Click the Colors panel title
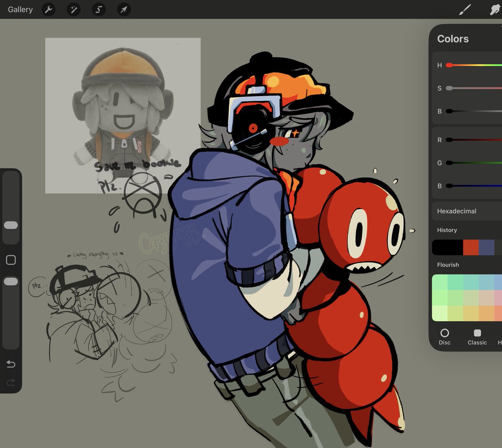Screen dimensions: 502x448 click(453, 39)
